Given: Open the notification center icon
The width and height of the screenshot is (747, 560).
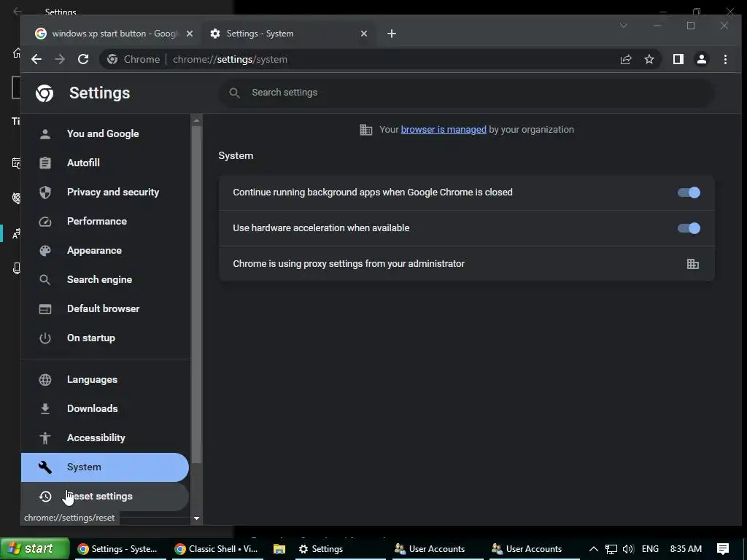Looking at the screenshot, I should tap(723, 549).
